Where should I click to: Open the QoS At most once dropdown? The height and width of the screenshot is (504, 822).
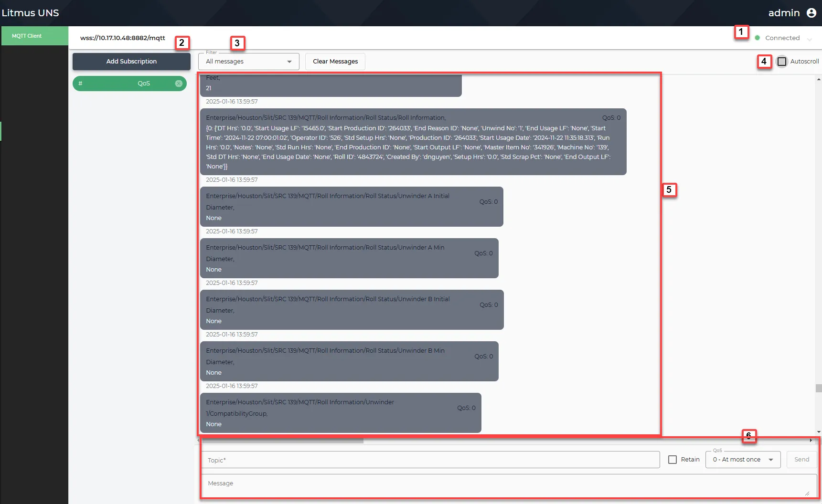coord(743,460)
